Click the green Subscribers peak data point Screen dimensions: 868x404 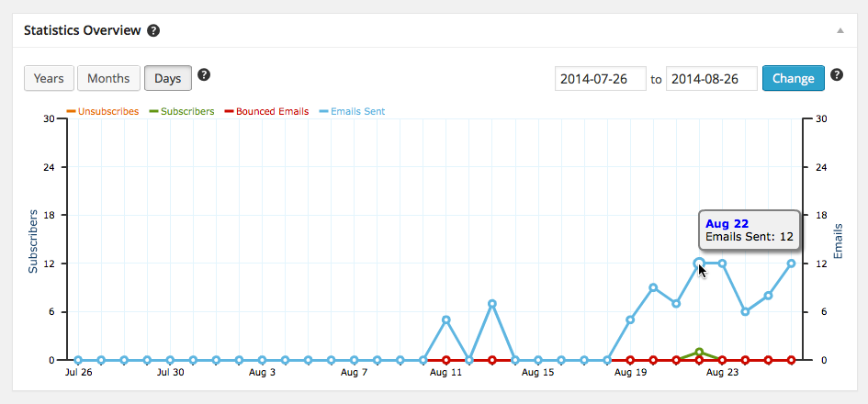pyautogui.click(x=699, y=352)
